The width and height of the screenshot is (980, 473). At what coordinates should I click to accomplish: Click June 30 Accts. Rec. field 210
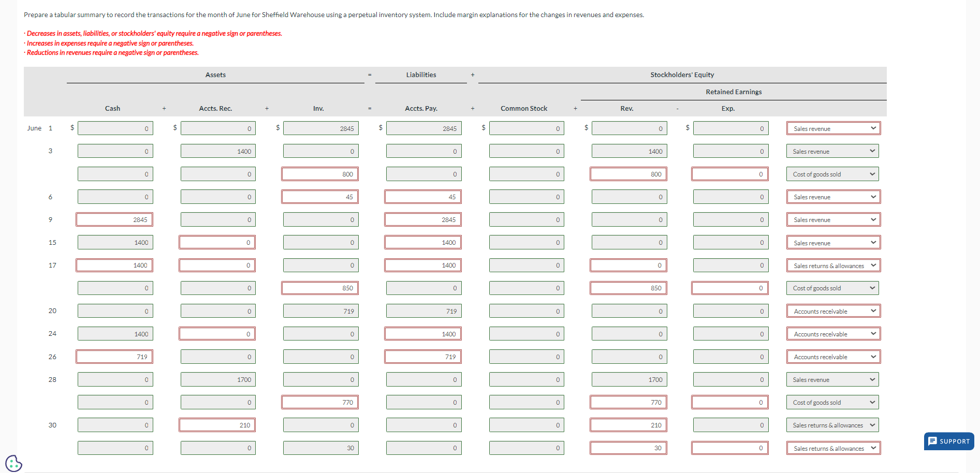tap(217, 425)
